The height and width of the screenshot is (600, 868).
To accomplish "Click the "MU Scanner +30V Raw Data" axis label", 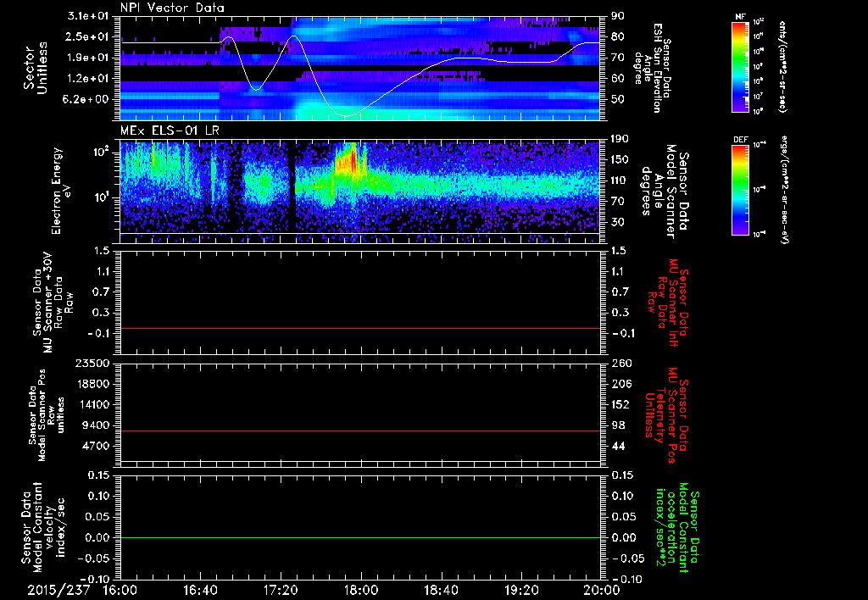I will (53, 303).
